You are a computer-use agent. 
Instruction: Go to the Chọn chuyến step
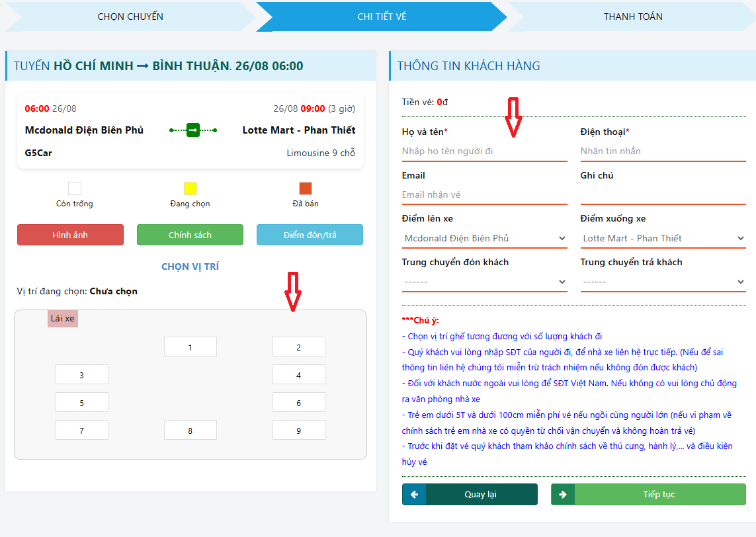pos(130,17)
